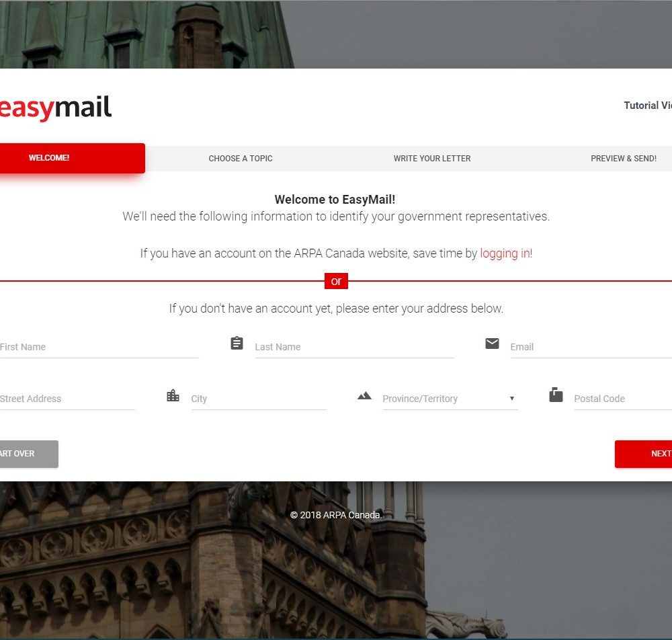The height and width of the screenshot is (640, 672).
Task: Click the red Next button
Action: (643, 454)
